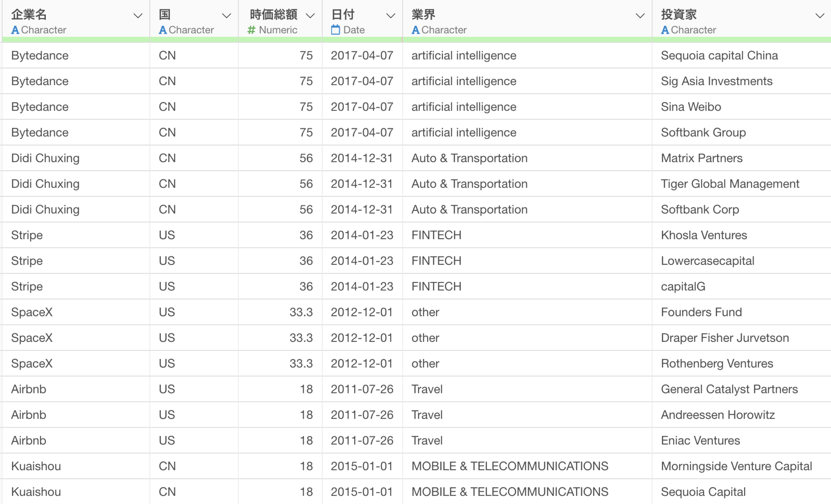Click FINTECH in the Lowercasecapital row

(x=436, y=261)
